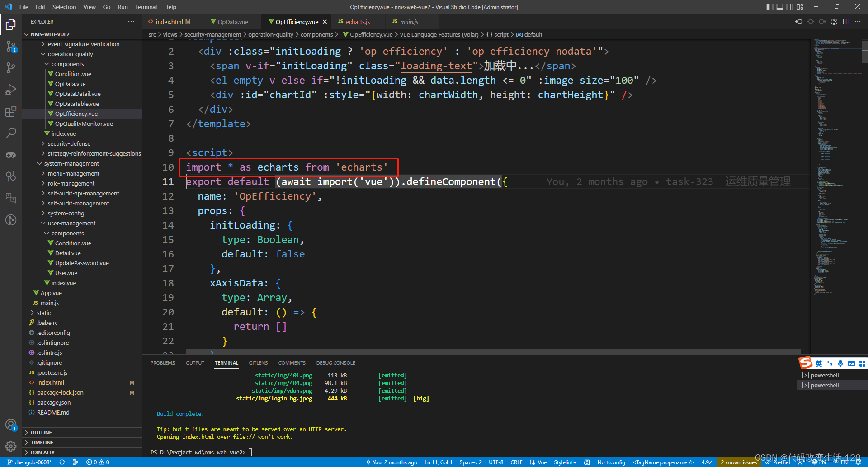This screenshot has height=467, width=868.
Task: Click the Sogou microphone voice input icon
Action: tap(840, 363)
